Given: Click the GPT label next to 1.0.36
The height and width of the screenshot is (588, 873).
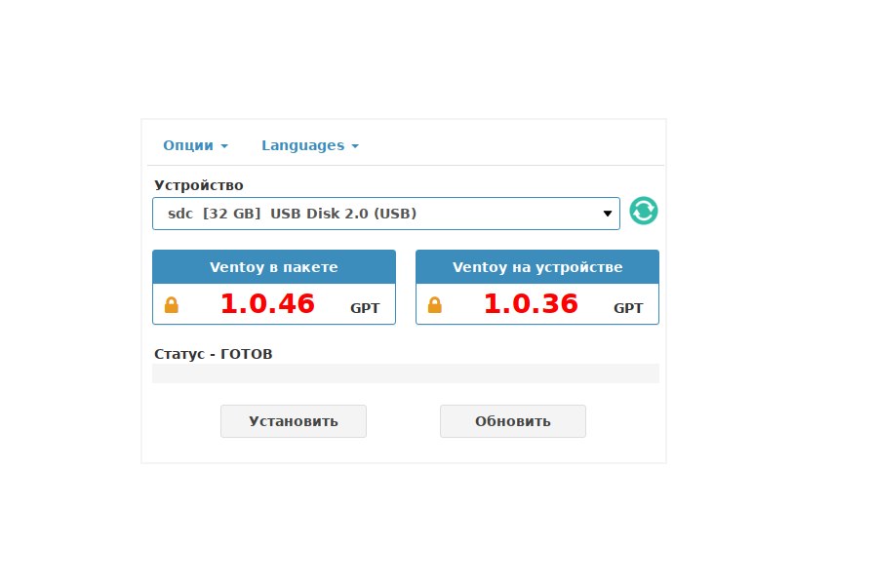Looking at the screenshot, I should pyautogui.click(x=628, y=308).
